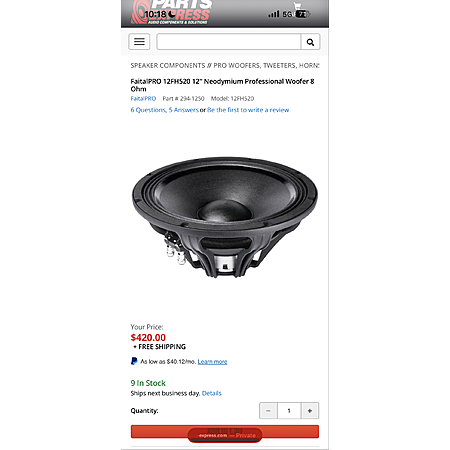This screenshot has width=450, height=450.
Task: Open the shopping cart icon
Action: (297, 6)
